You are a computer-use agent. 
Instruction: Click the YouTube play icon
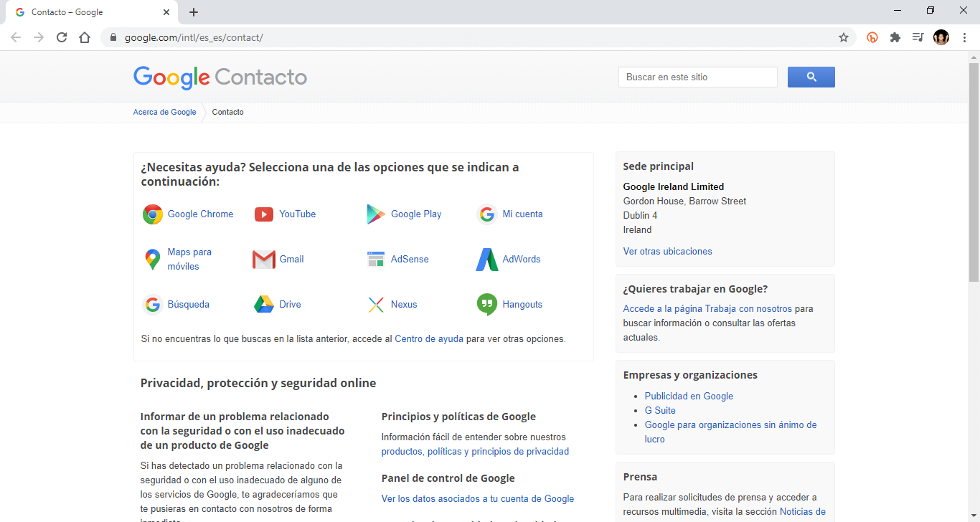point(264,214)
